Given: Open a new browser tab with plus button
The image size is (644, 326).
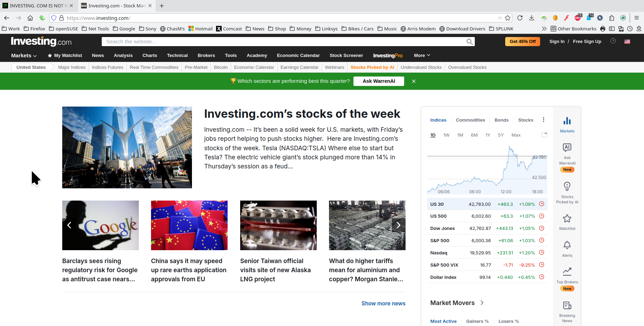Looking at the screenshot, I should point(162,6).
